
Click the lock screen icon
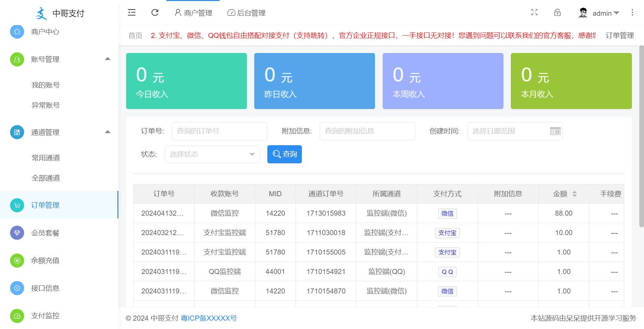tap(557, 12)
